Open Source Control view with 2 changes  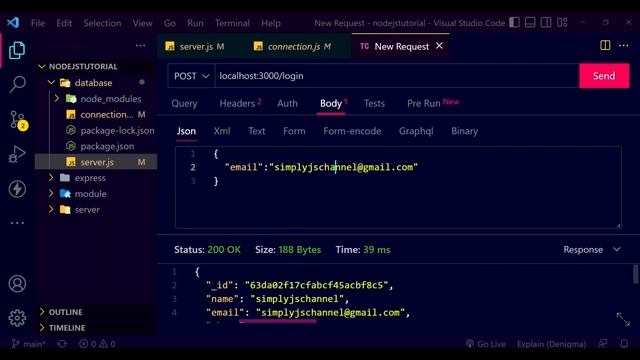tap(18, 120)
